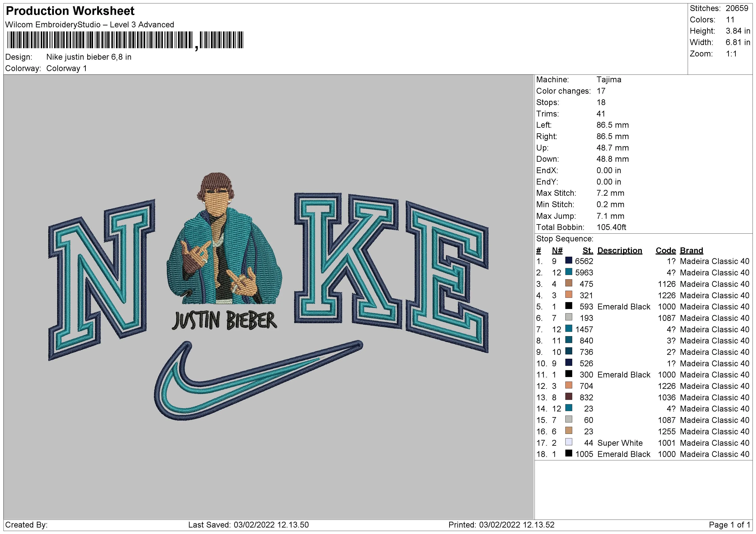Image resolution: width=756 pixels, height=534 pixels.
Task: Click the swatch in stop row 13
Action: click(x=569, y=397)
